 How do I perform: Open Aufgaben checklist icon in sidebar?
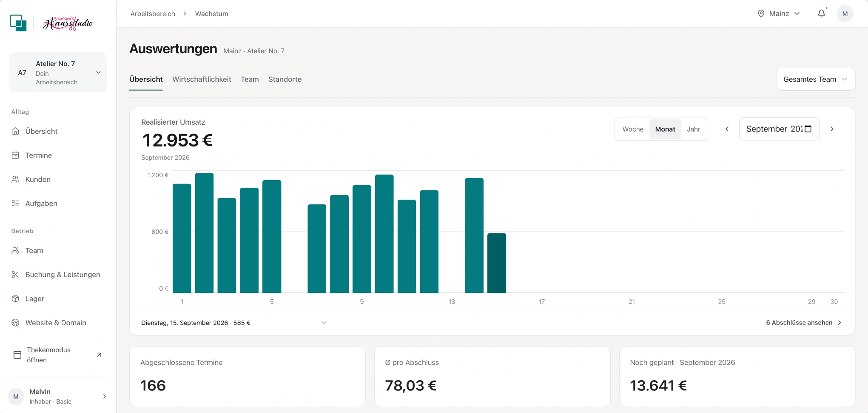15,204
